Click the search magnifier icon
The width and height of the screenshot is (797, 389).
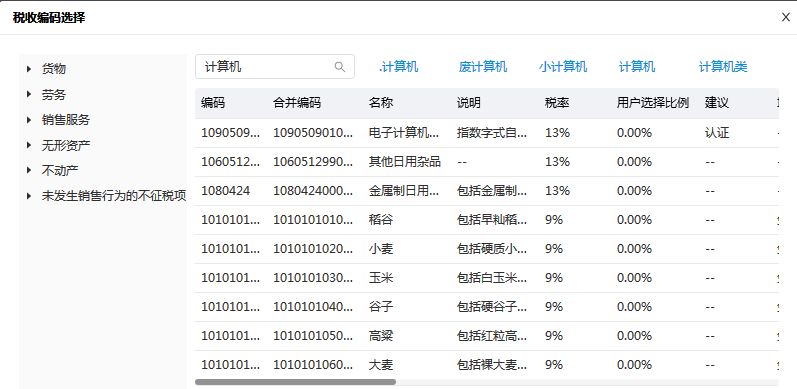coord(340,67)
